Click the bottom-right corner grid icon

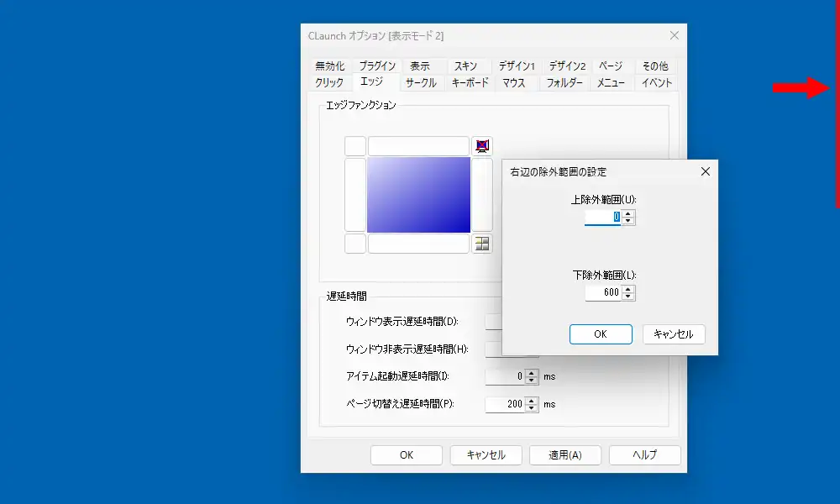[x=482, y=244]
